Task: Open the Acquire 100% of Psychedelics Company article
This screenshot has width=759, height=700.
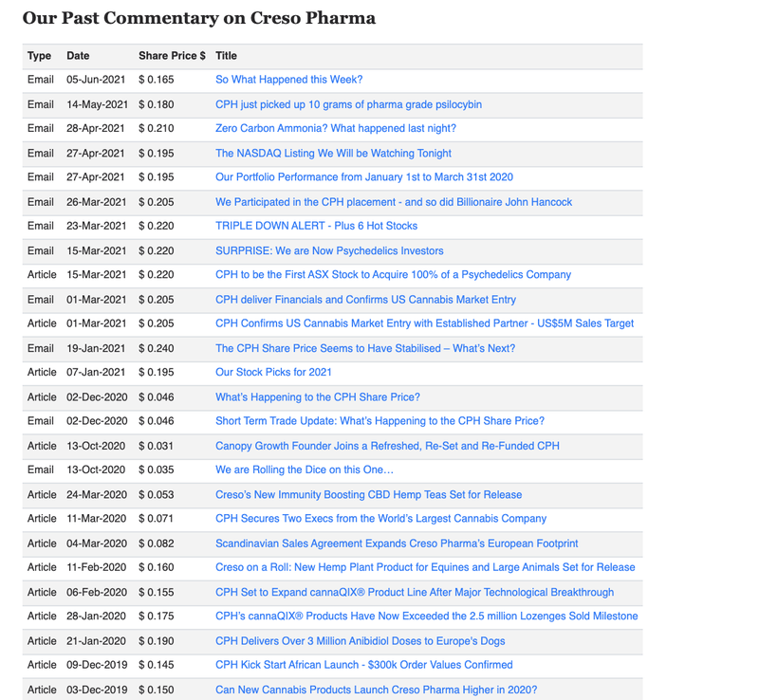Action: (x=393, y=275)
